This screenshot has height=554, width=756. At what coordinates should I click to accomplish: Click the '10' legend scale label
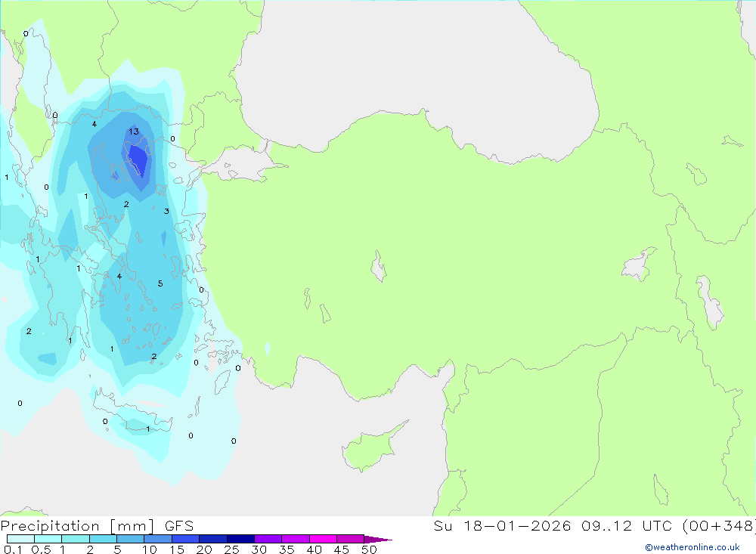150,549
